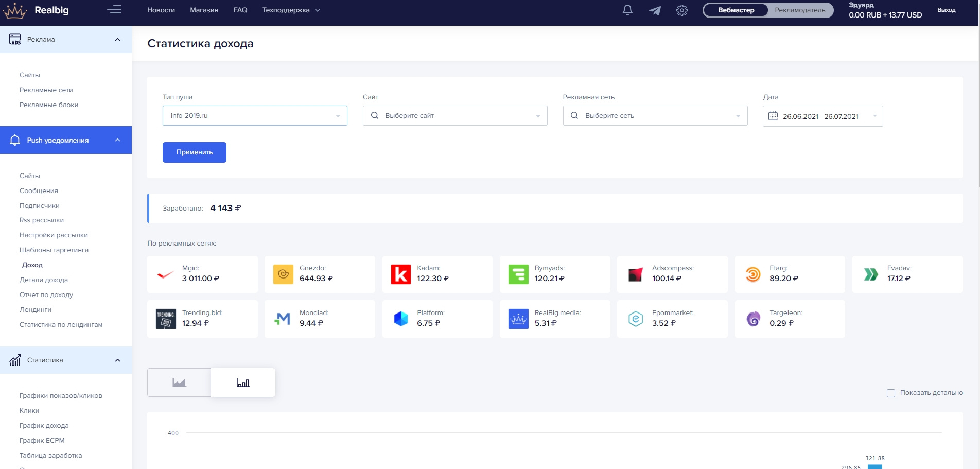Open the date range picker field
The height and width of the screenshot is (469, 980).
[822, 116]
